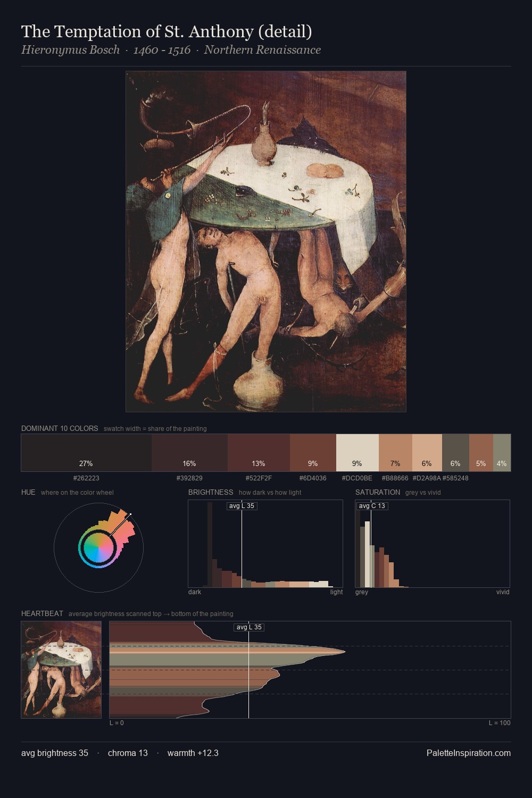
Task: Click the footer "warmth +12.3" text
Action: click(x=193, y=753)
